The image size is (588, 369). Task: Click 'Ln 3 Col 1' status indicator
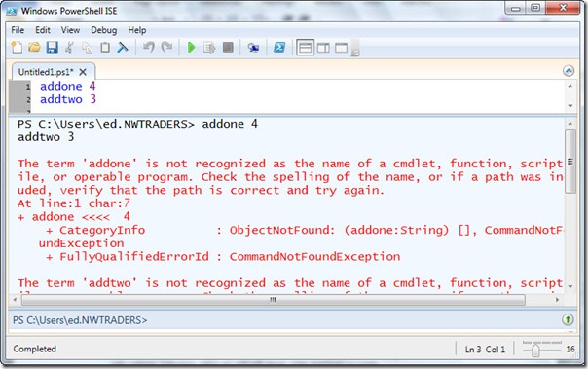(485, 350)
